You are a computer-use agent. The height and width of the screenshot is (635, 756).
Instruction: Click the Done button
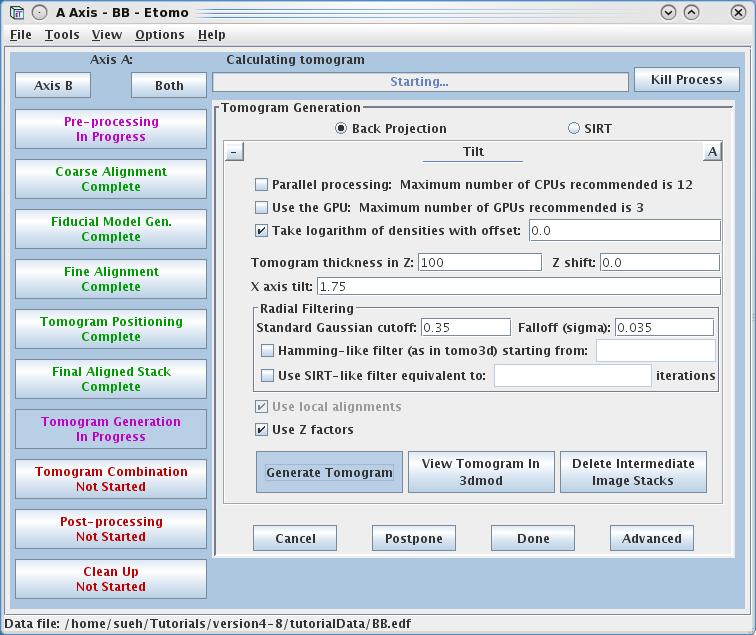pyautogui.click(x=533, y=538)
